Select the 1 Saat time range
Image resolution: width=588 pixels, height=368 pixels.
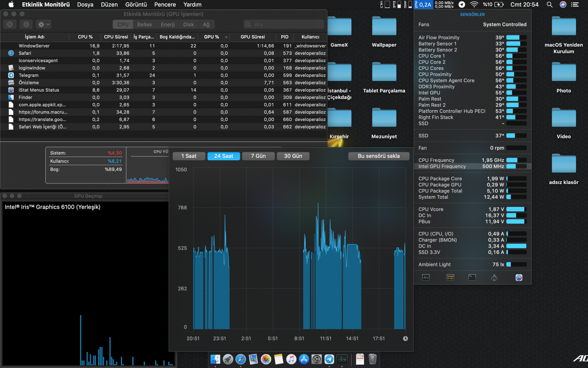coord(189,156)
